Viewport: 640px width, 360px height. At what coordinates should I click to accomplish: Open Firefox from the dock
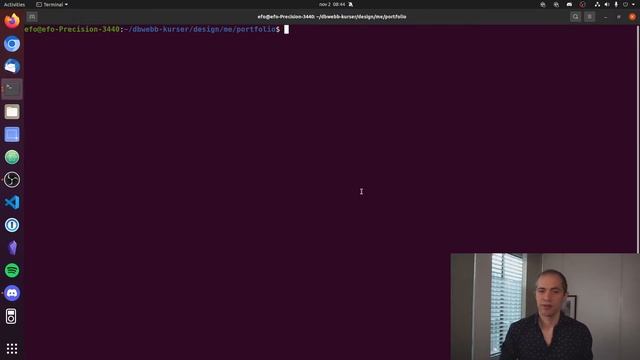[12, 21]
